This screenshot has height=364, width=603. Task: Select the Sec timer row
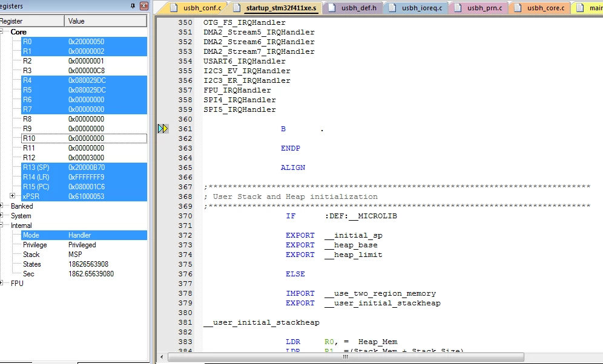coord(84,274)
